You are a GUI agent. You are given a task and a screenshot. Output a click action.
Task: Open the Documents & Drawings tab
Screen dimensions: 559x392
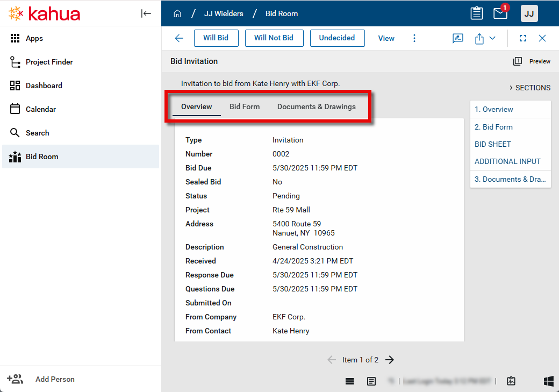click(x=316, y=106)
